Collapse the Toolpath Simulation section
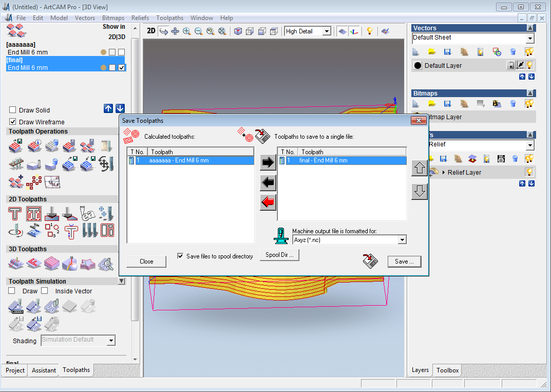Image resolution: width=551 pixels, height=392 pixels. [122, 281]
